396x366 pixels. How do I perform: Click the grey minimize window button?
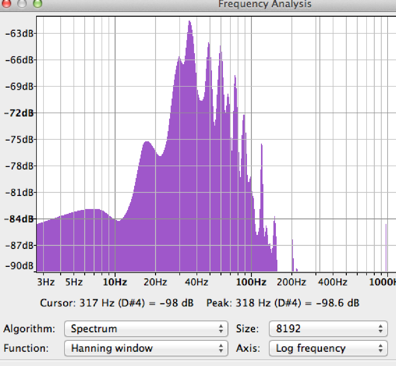(22, 3)
